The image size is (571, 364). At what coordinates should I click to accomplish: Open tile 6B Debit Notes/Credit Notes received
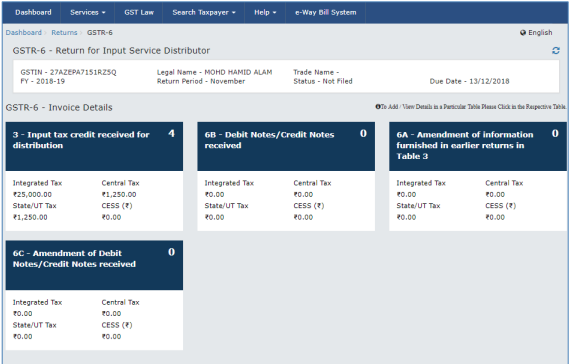point(286,146)
